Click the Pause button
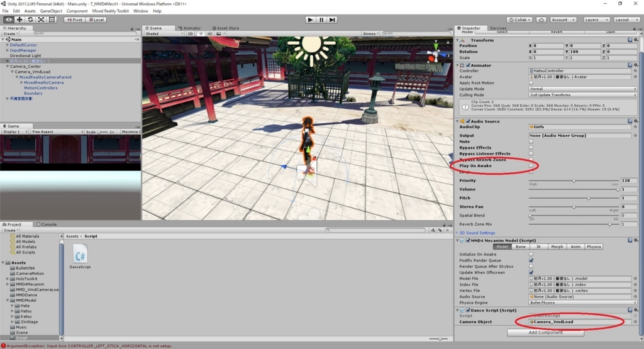 (321, 19)
